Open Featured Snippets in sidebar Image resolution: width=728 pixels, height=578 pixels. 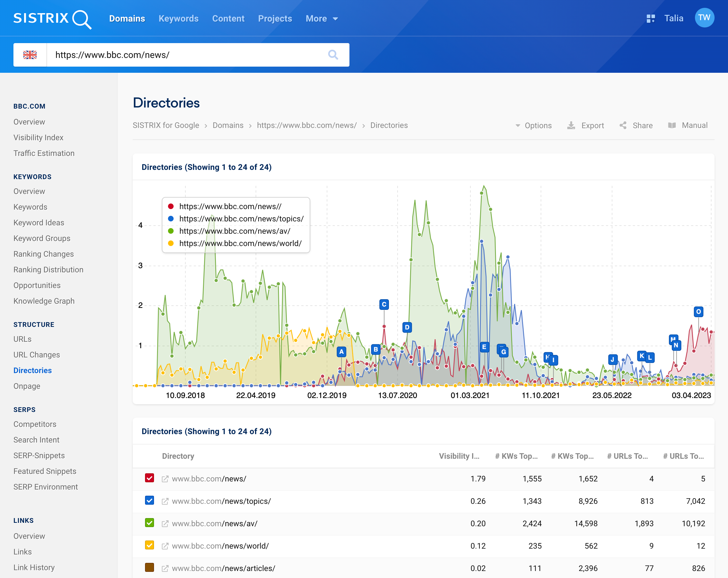point(45,471)
